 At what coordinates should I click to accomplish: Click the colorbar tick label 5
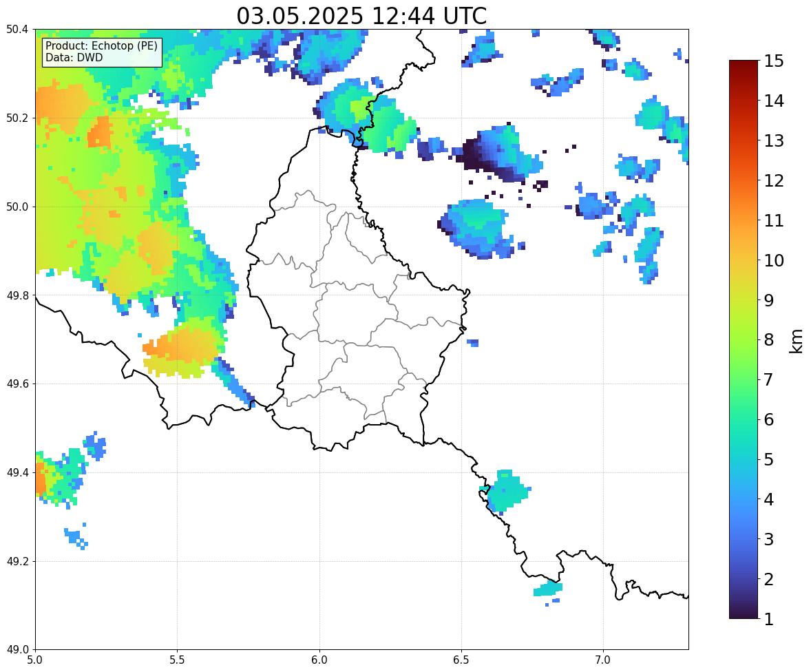pyautogui.click(x=768, y=459)
